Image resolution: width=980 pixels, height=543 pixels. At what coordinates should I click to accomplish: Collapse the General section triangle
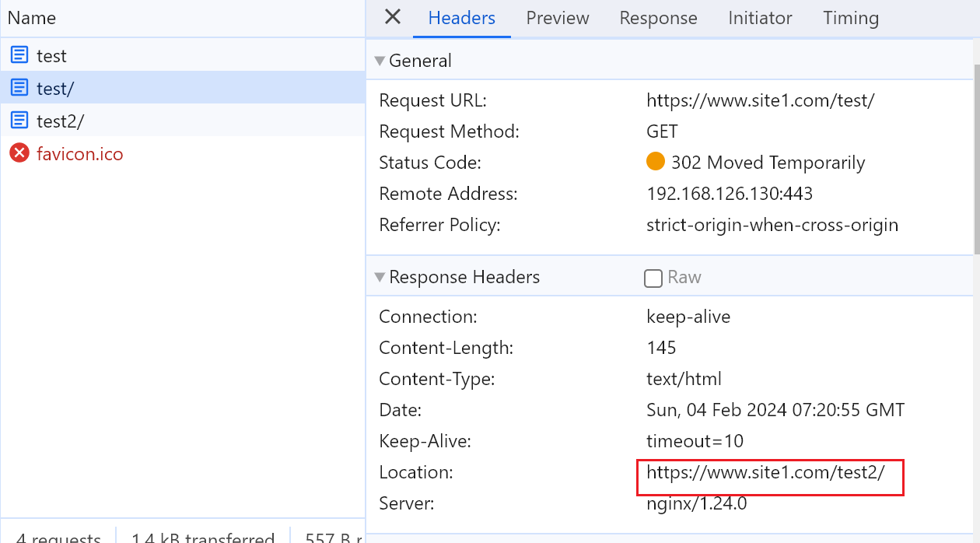coord(380,61)
